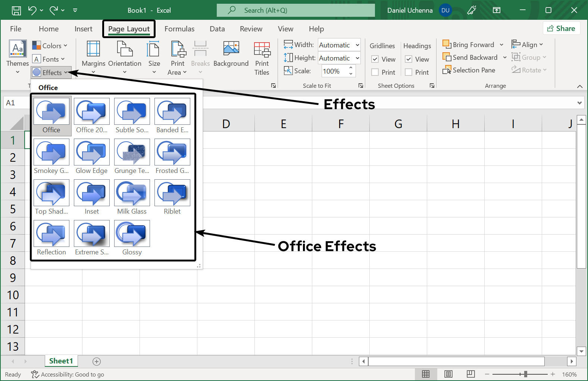Toggle Headings View checkbox
The width and height of the screenshot is (588, 381).
point(409,59)
